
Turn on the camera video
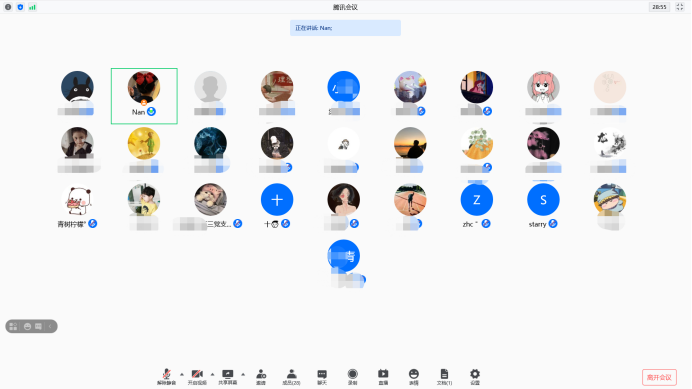pos(197,377)
